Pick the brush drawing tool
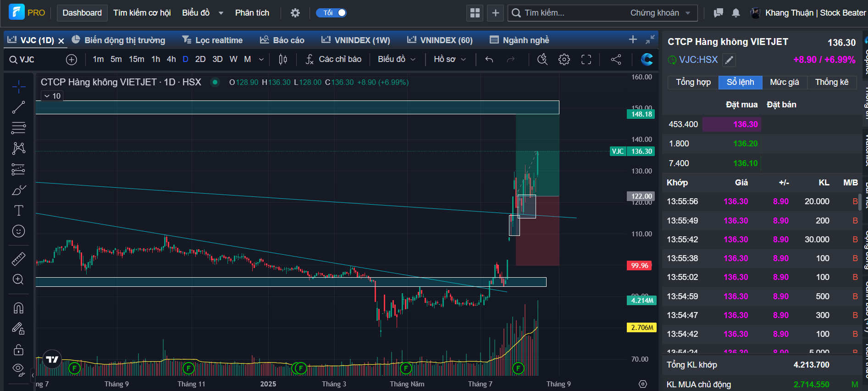The width and height of the screenshot is (868, 391). point(19,190)
